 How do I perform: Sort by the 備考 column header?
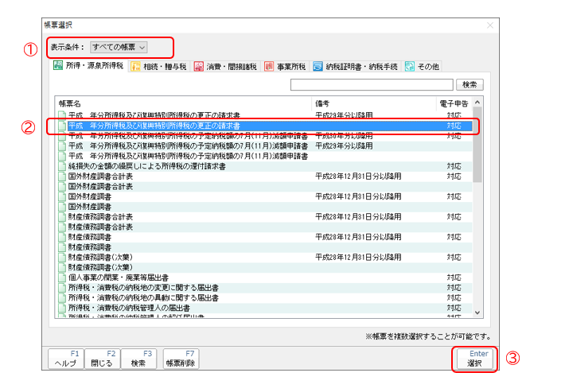pyautogui.click(x=374, y=103)
